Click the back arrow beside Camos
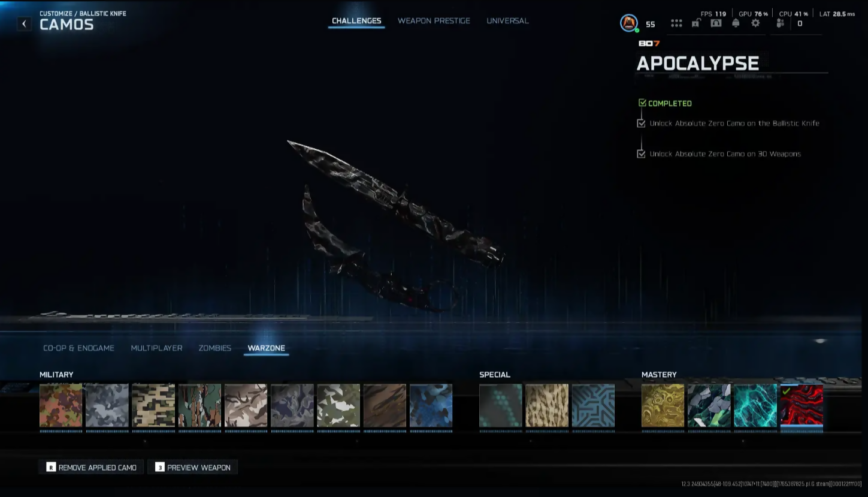Viewport: 868px width, 497px height. (x=24, y=24)
